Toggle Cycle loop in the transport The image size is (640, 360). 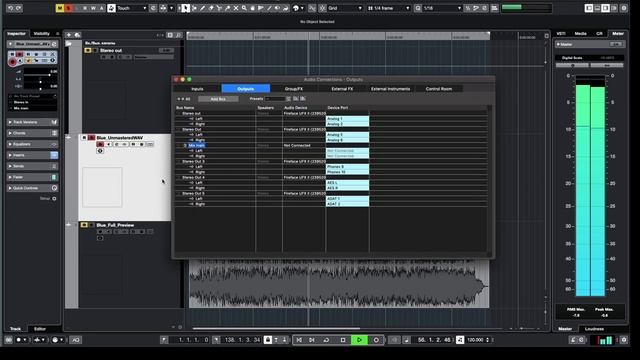(326, 340)
